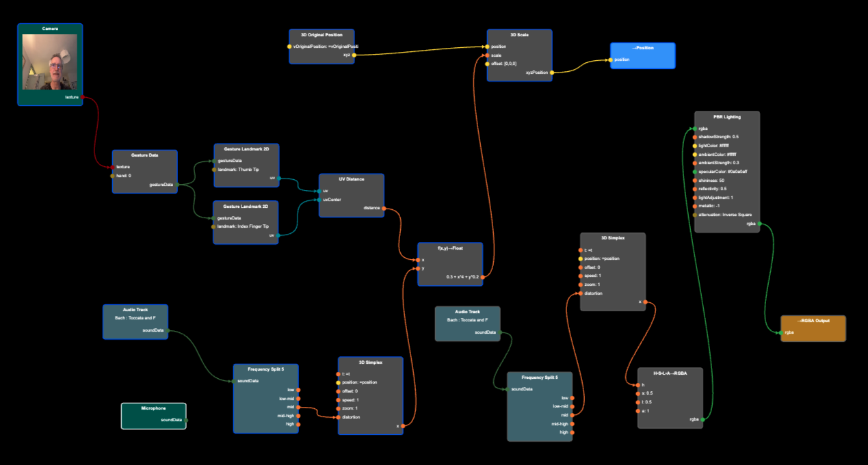Click uv output port of Thumb Tip landmark node
868x465 pixels.
point(278,178)
